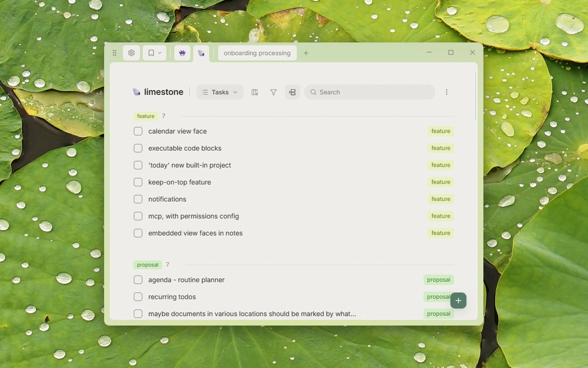Click the limestone logo icon by title
The height and width of the screenshot is (368, 588).
tap(137, 92)
